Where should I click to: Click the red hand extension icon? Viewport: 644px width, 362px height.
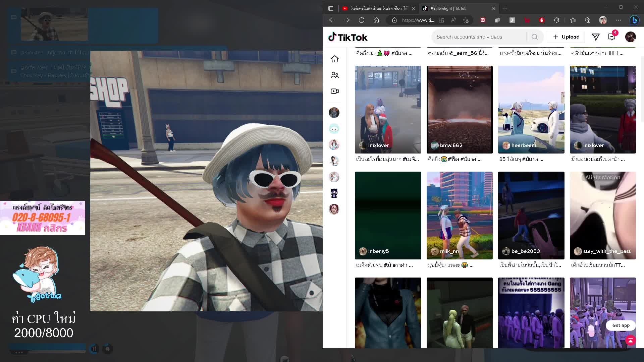(x=542, y=20)
